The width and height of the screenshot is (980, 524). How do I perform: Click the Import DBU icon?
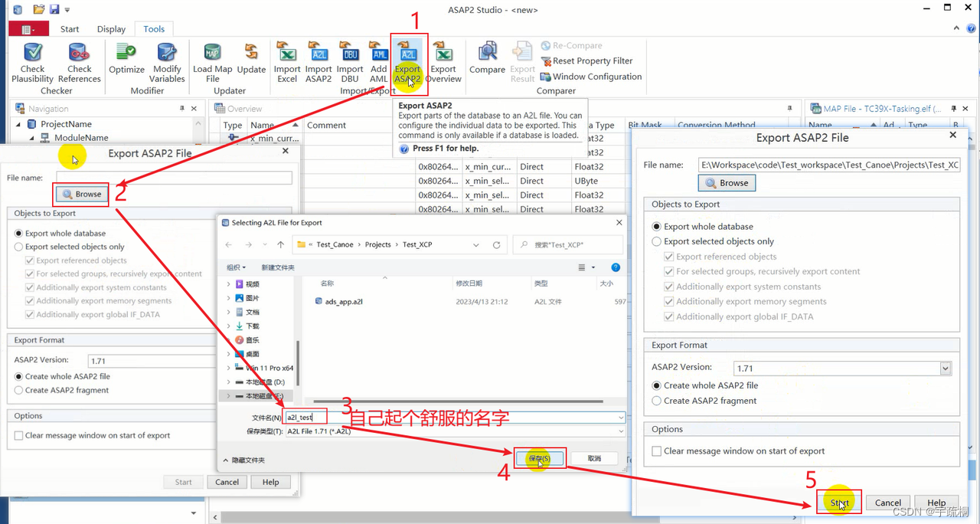click(350, 52)
